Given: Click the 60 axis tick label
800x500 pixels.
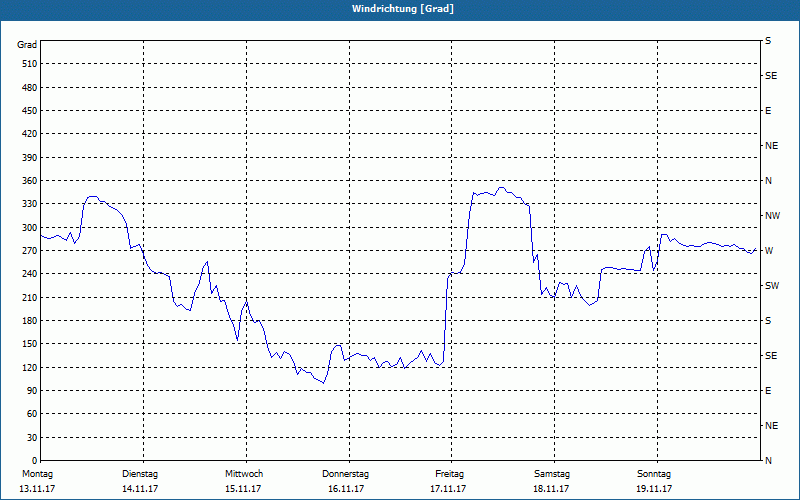Looking at the screenshot, I should [32, 414].
